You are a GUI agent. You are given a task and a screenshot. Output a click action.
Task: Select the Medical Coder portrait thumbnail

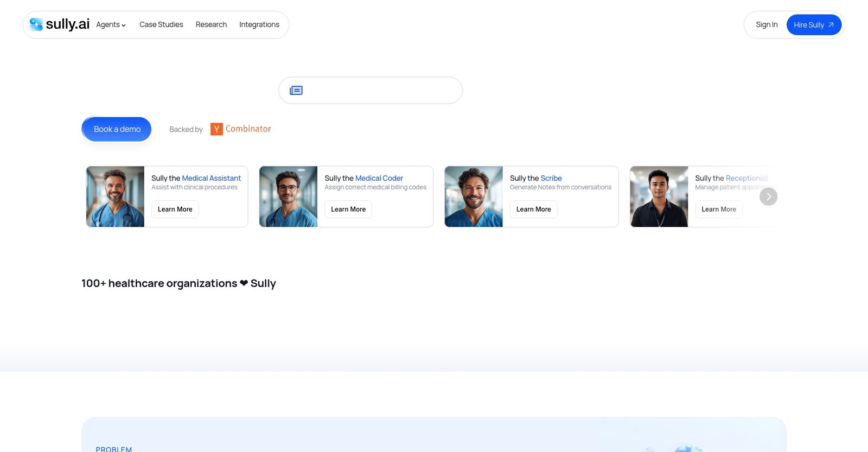pyautogui.click(x=289, y=197)
